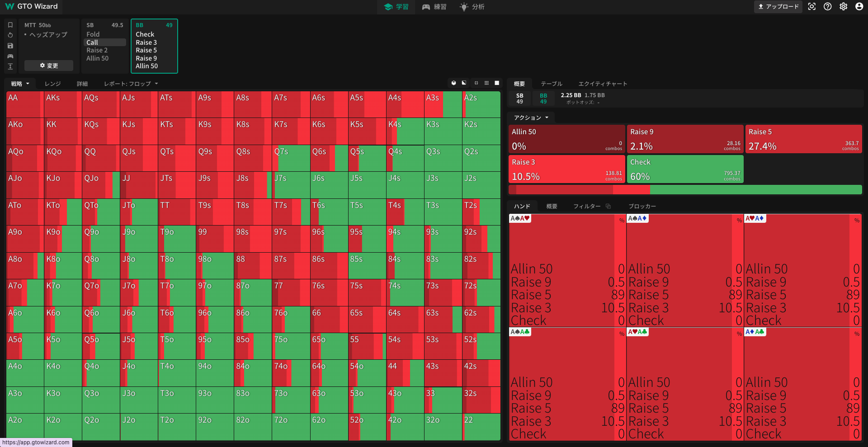Select the BB 49 player toggle
This screenshot has width=868, height=447.
point(543,99)
